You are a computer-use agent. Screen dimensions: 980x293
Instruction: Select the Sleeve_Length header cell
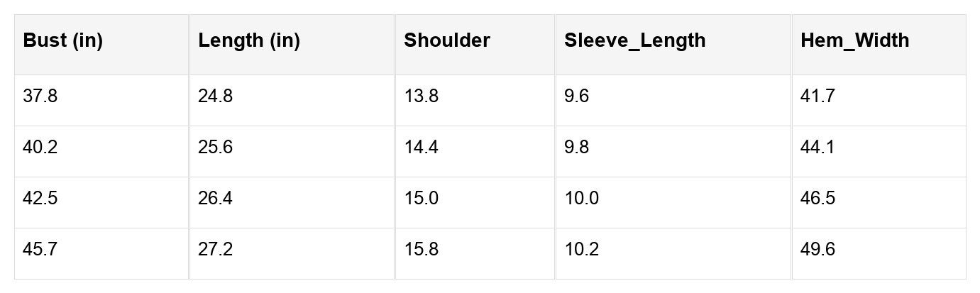click(x=635, y=40)
